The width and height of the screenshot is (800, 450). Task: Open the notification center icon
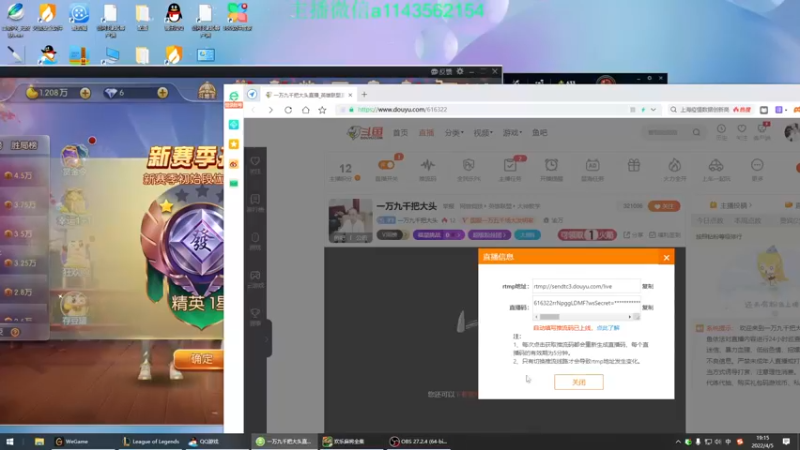[x=787, y=441]
